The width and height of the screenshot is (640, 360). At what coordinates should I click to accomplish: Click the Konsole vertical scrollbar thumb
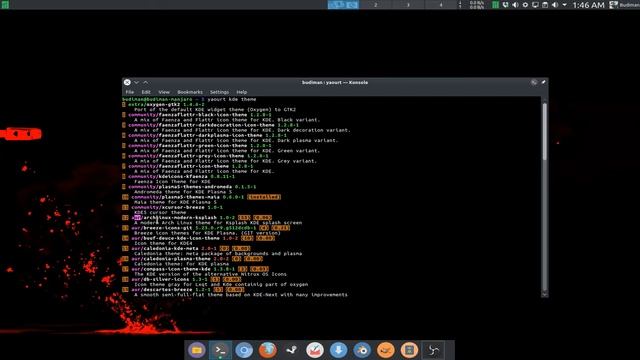point(544,131)
